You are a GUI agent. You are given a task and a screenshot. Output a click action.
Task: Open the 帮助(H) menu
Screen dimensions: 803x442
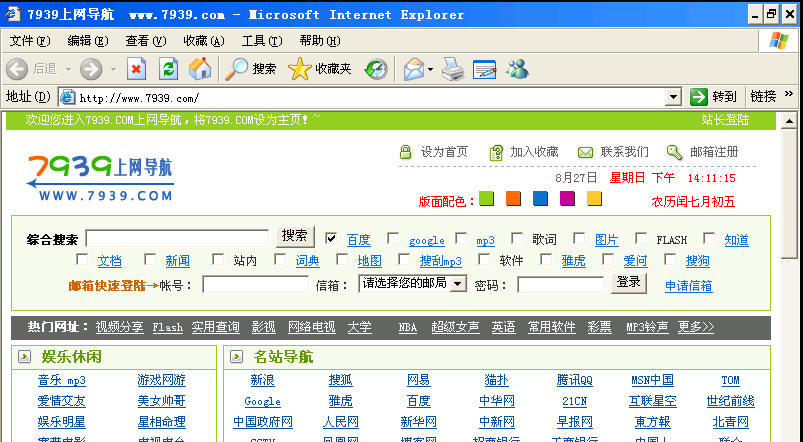coord(320,41)
